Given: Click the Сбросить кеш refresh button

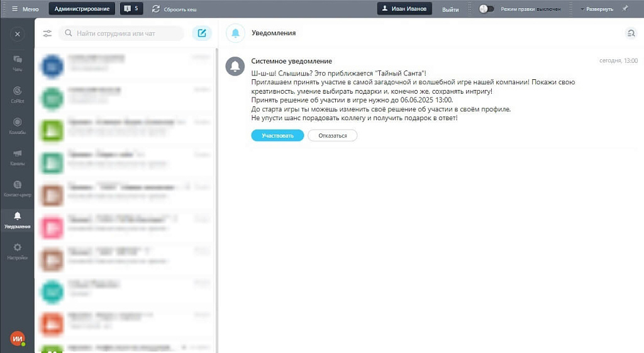Looking at the screenshot, I should coord(170,9).
